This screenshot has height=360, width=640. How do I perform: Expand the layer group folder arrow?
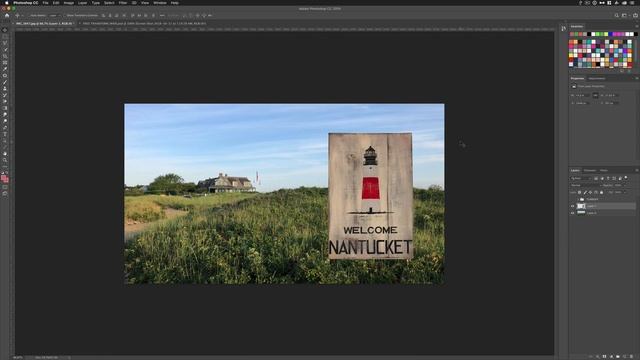coord(578,199)
